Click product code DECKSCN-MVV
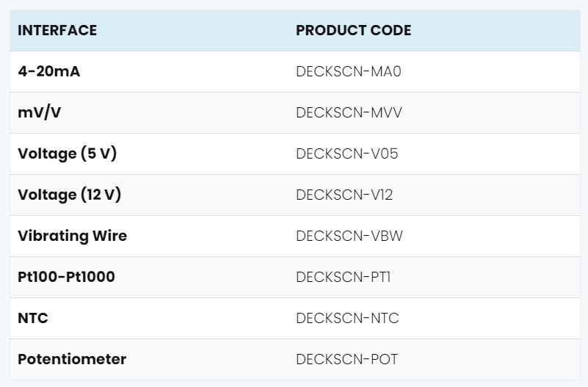Viewport: 588px width, 387px height. (349, 112)
